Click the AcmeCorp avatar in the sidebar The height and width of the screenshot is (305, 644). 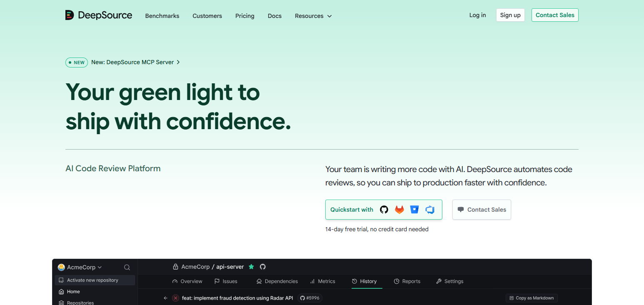tap(61, 267)
